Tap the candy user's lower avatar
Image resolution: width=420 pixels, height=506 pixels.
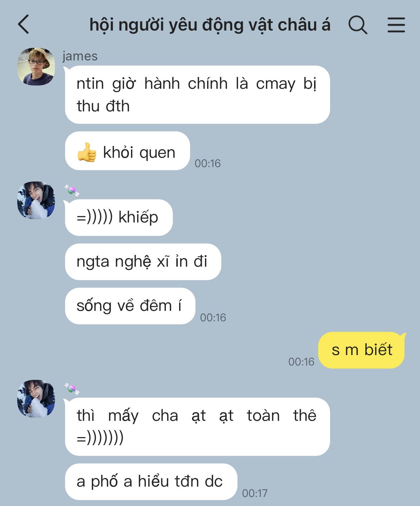point(36,399)
